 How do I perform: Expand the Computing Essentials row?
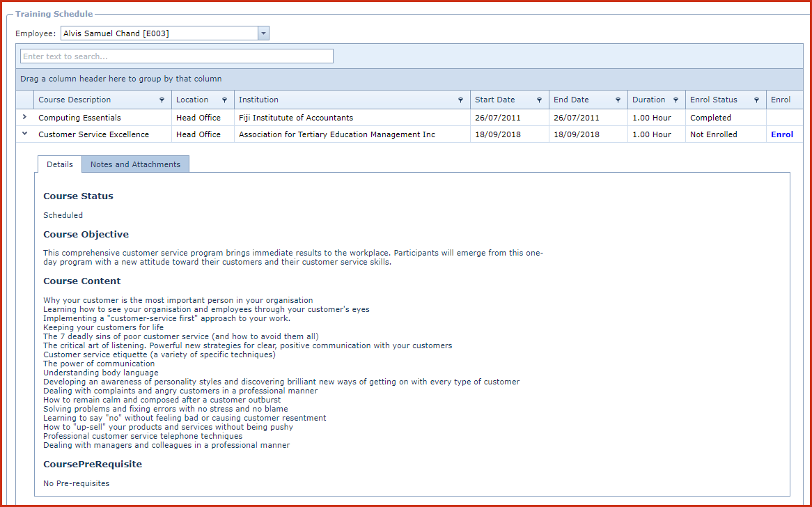[24, 118]
